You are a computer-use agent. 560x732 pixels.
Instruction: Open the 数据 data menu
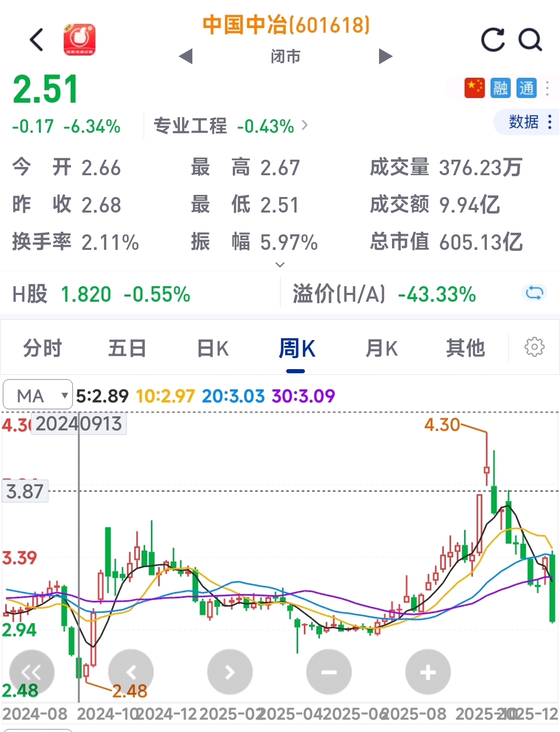point(526,122)
